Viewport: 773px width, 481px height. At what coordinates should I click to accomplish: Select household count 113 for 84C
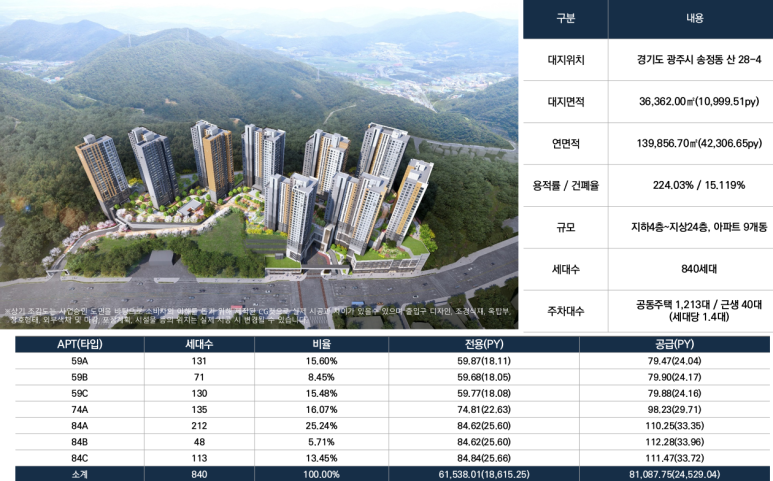pos(199,458)
